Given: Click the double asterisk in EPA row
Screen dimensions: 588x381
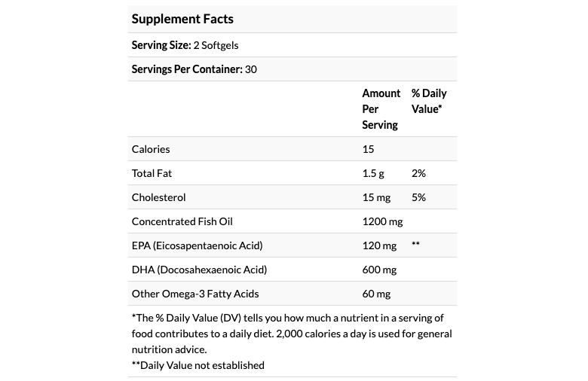Looking at the screenshot, I should (415, 245).
